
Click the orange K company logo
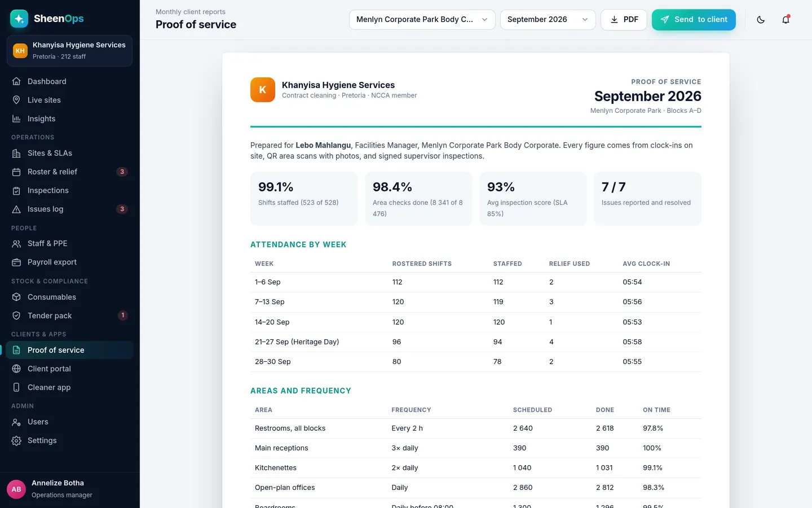pyautogui.click(x=263, y=90)
